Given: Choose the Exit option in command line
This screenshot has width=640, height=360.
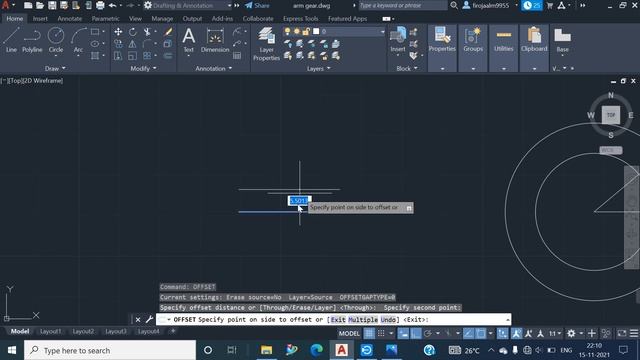Looking at the screenshot, I should click(x=338, y=320).
